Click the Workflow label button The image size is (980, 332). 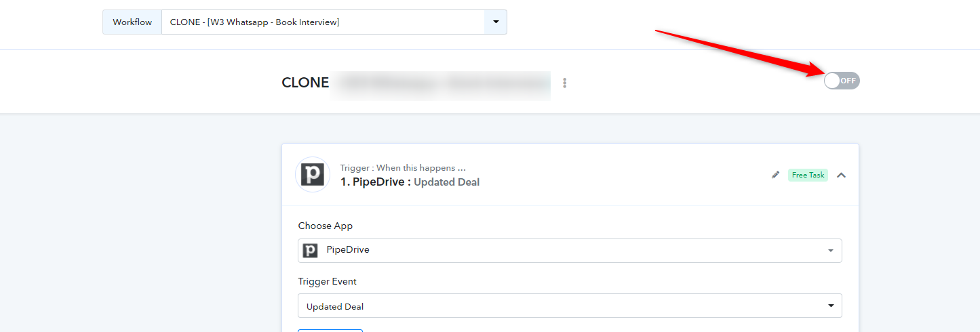click(132, 22)
